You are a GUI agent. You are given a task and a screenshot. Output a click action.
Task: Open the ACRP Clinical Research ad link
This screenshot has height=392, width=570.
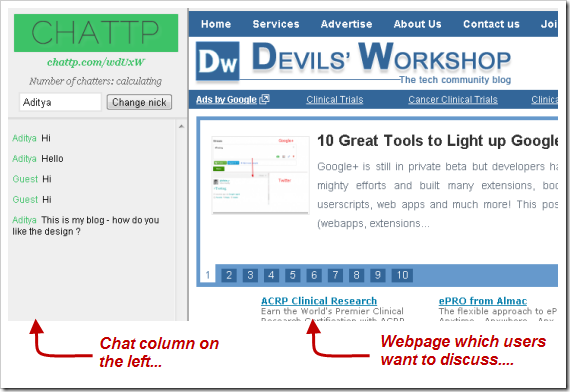319,301
